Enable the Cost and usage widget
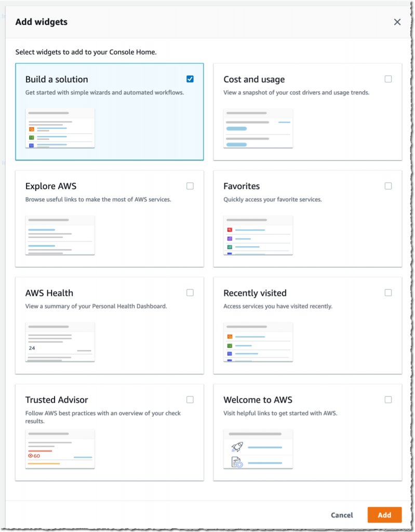 pos(388,77)
